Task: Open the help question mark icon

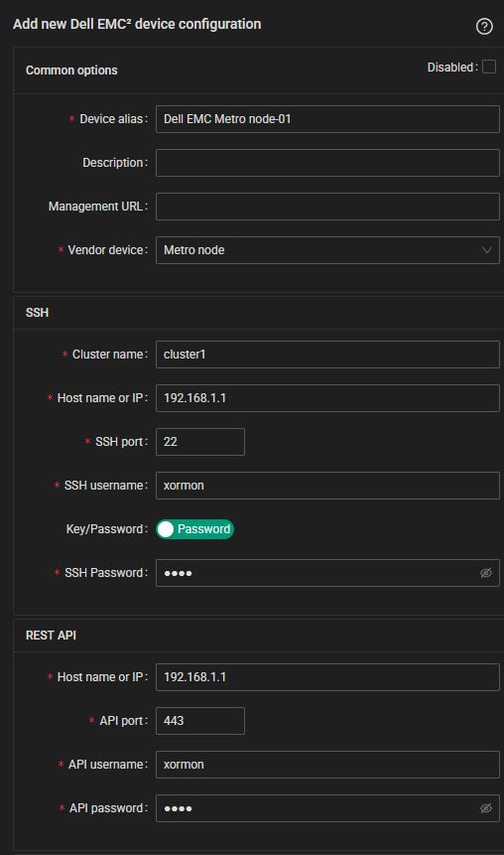Action: 484,26
